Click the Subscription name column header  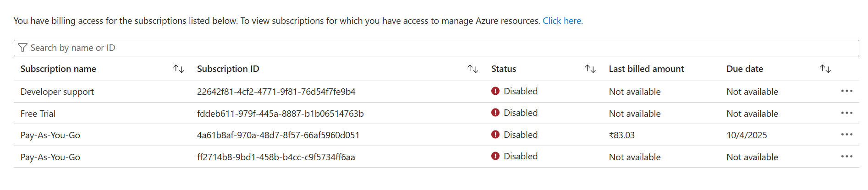58,69
